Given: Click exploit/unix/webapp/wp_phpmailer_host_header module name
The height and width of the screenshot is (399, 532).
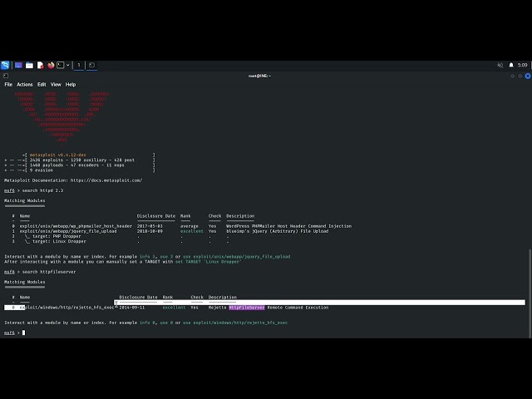Looking at the screenshot, I should point(76,226).
